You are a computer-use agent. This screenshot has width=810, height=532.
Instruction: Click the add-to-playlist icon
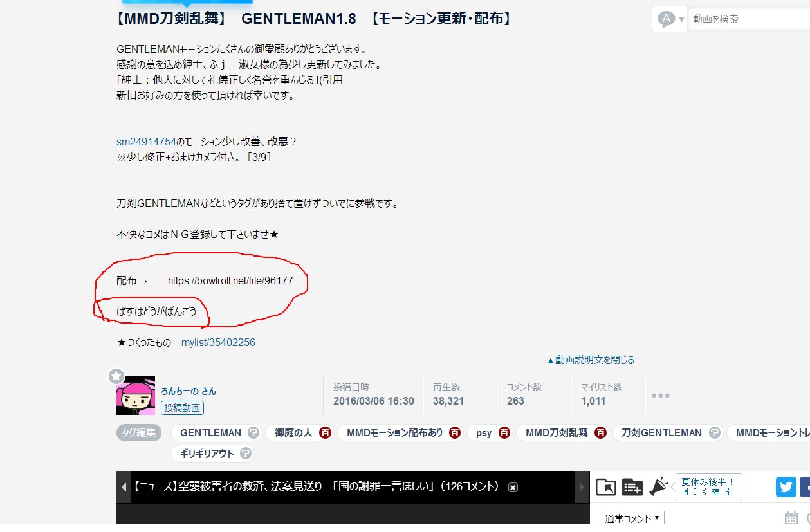[x=632, y=487]
